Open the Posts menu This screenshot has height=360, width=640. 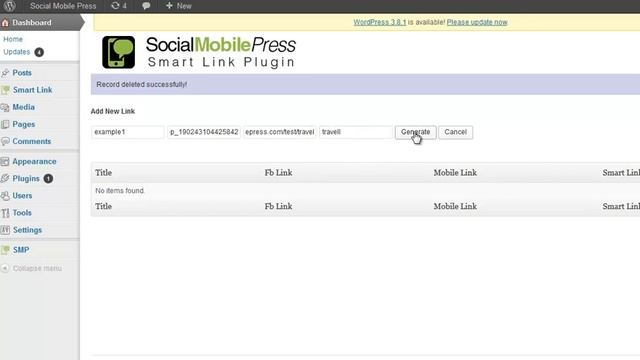click(x=22, y=73)
